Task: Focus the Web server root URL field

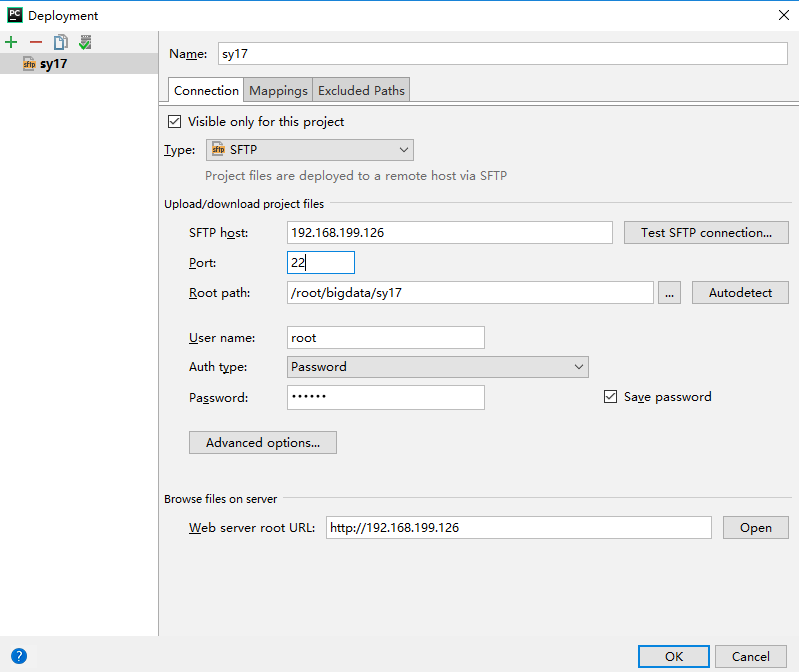Action: click(518, 528)
